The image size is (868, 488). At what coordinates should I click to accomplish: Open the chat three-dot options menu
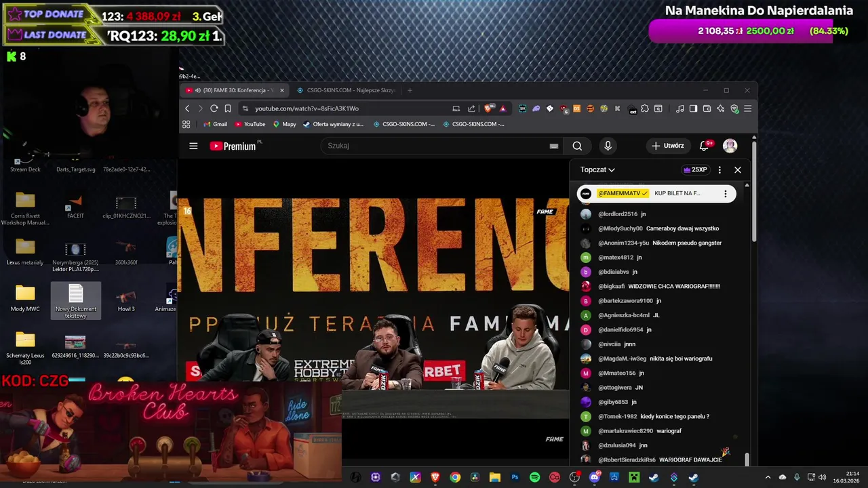click(719, 170)
